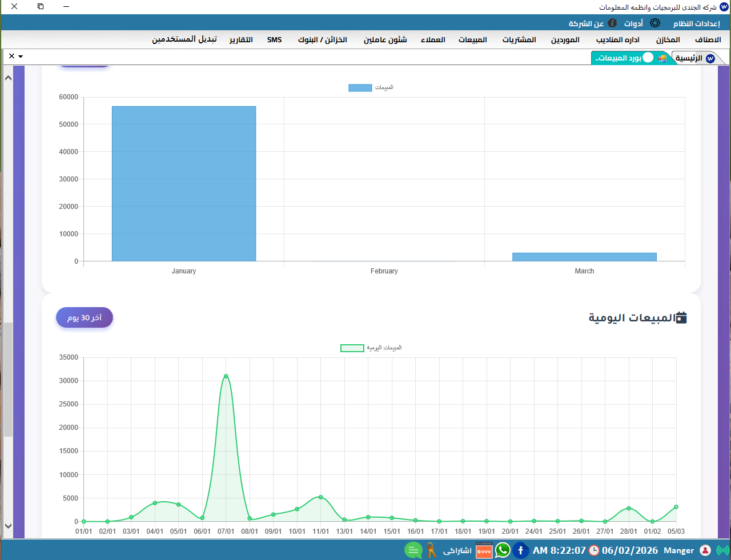Toggle المبيعات series in bar chart legend

tap(360, 87)
